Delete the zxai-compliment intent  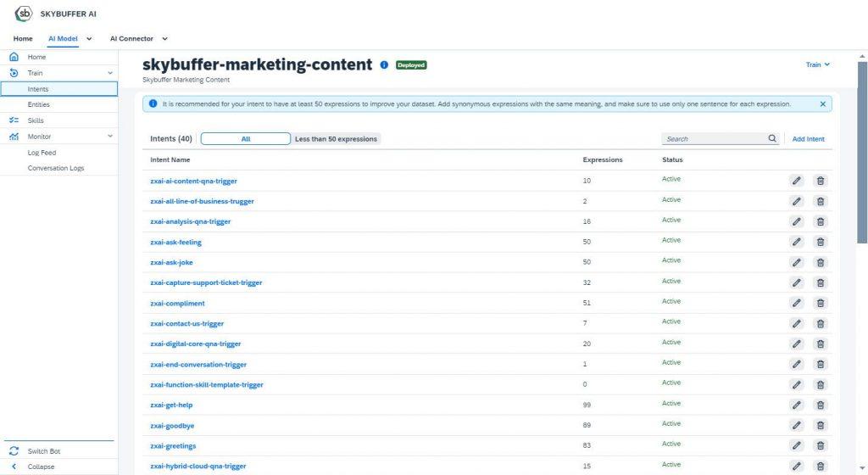click(821, 303)
